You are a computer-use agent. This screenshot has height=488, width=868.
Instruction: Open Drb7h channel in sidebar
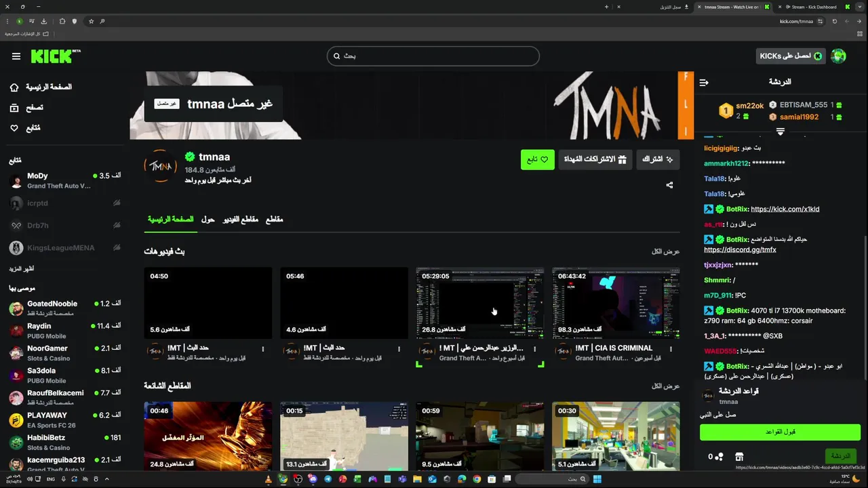[x=65, y=225]
